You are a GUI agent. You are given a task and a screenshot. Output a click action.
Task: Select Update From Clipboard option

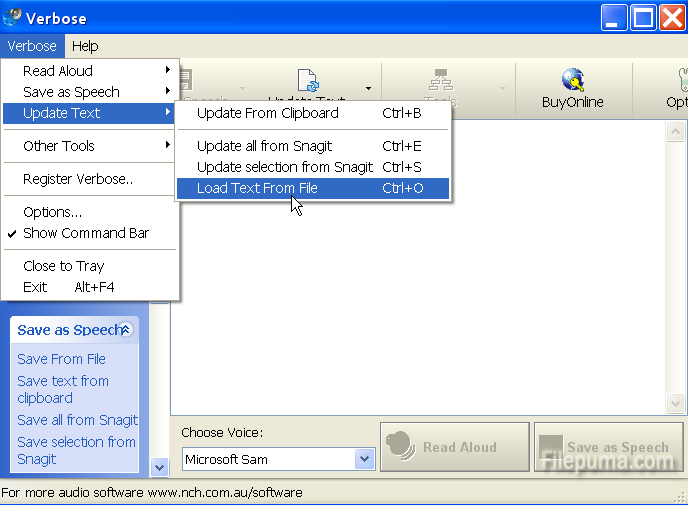(x=313, y=113)
